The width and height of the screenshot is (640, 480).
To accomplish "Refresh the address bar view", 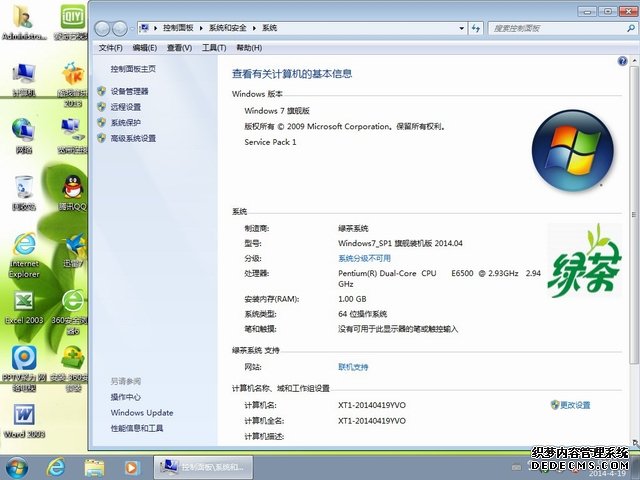I will click(476, 28).
